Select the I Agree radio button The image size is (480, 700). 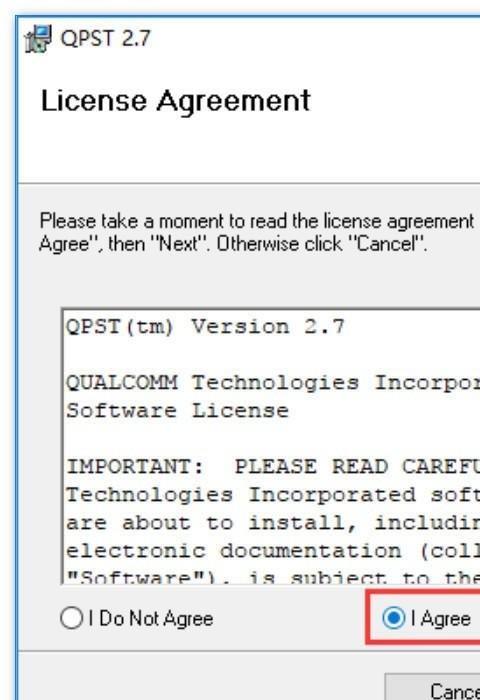coord(393,618)
